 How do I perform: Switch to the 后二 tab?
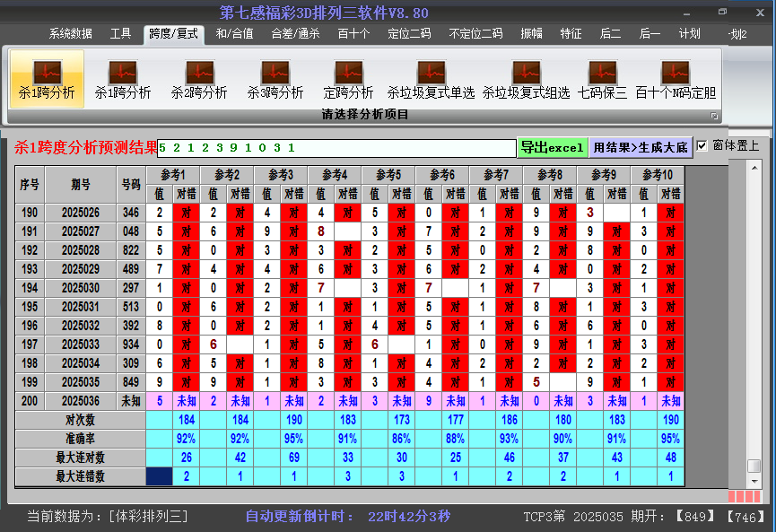pos(610,34)
